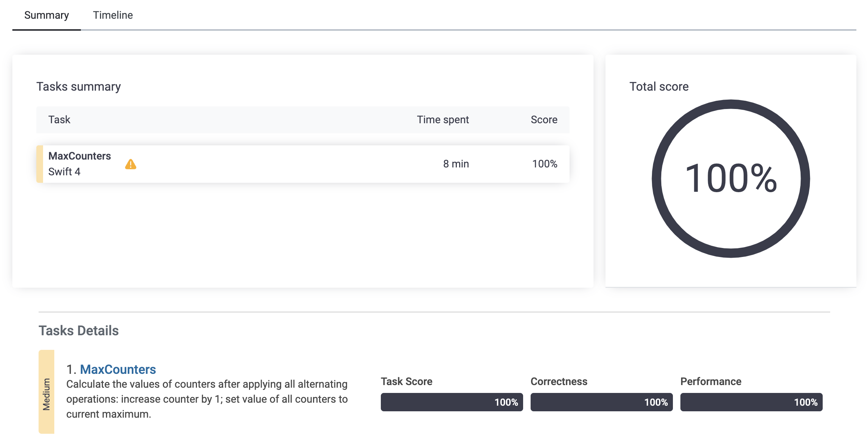Switch to the Summary tab
This screenshot has height=448, width=868.
(46, 15)
